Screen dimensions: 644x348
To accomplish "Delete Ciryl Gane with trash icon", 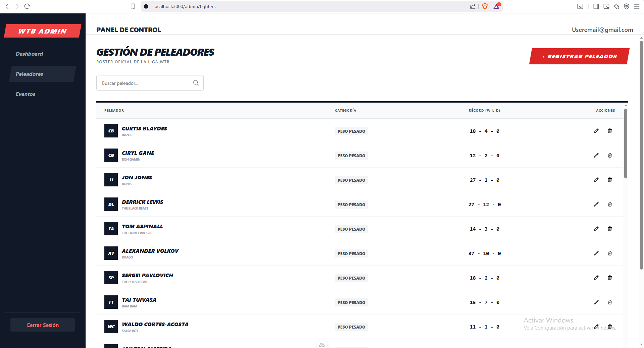I will [x=609, y=155].
